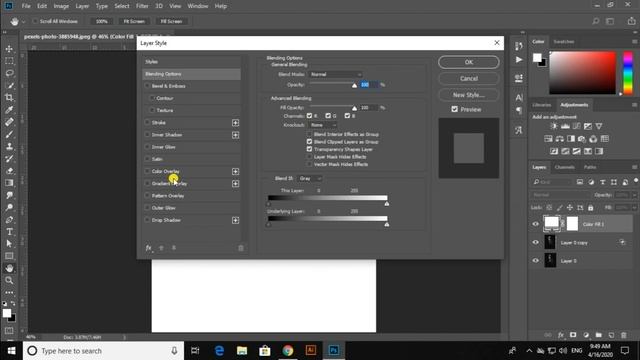Select the Lasso tool
Viewport: 640px width, 360px height.
(9, 73)
